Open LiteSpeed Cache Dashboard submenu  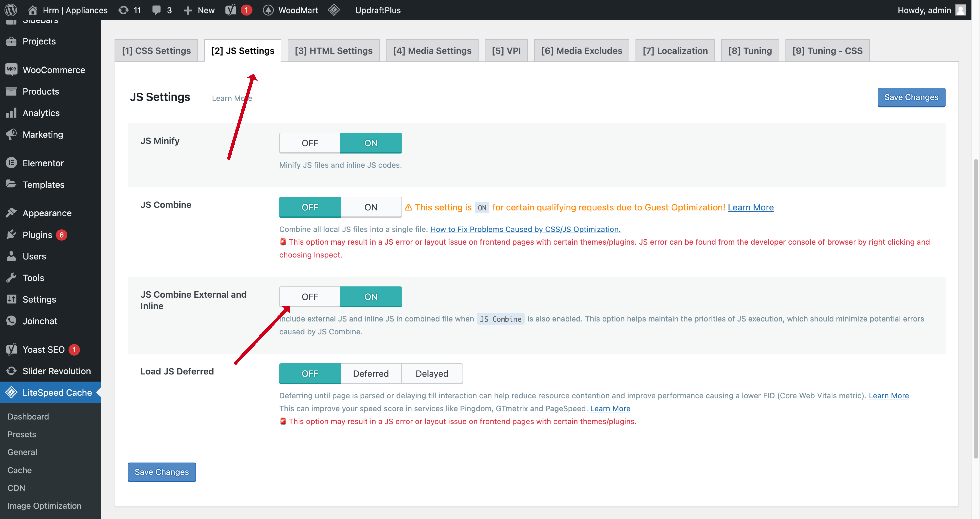[x=28, y=417]
